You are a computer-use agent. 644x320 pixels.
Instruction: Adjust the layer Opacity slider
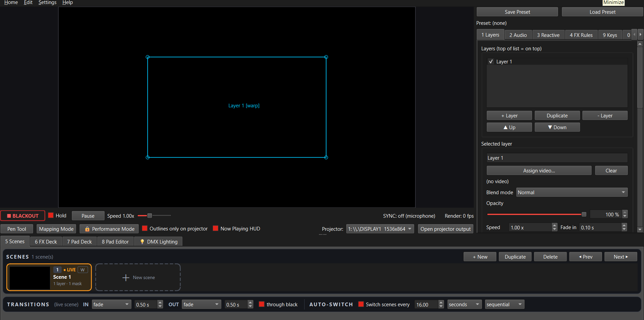coord(537,214)
